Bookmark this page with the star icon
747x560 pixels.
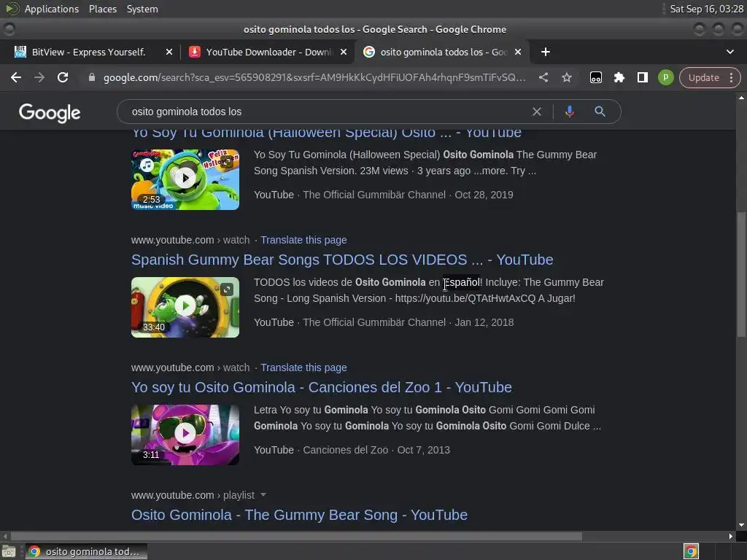click(566, 77)
